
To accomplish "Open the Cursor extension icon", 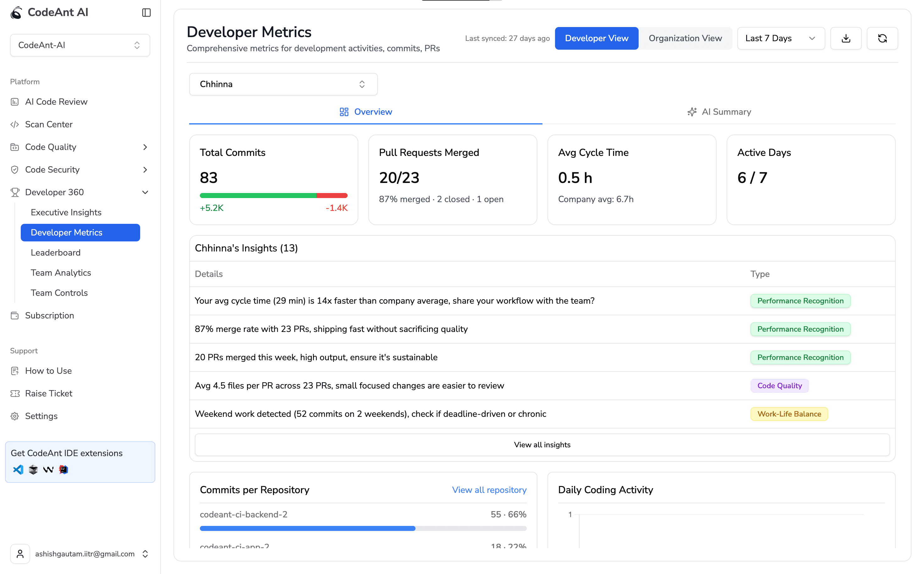I will [x=33, y=470].
